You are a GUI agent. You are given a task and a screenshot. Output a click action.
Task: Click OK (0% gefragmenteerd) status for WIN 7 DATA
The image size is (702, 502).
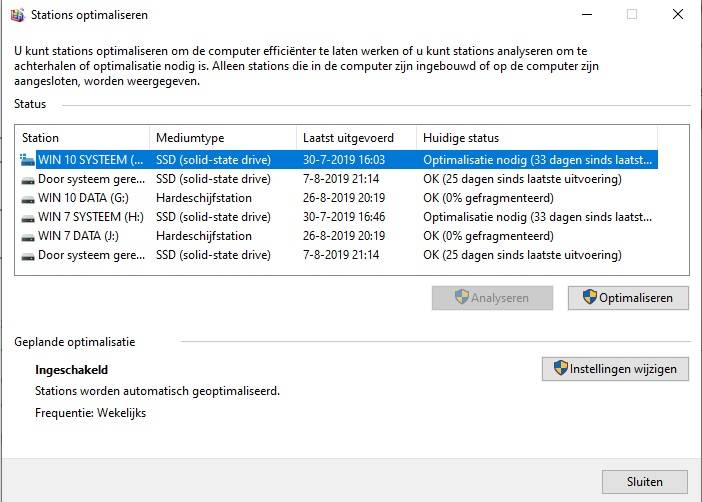[488, 236]
